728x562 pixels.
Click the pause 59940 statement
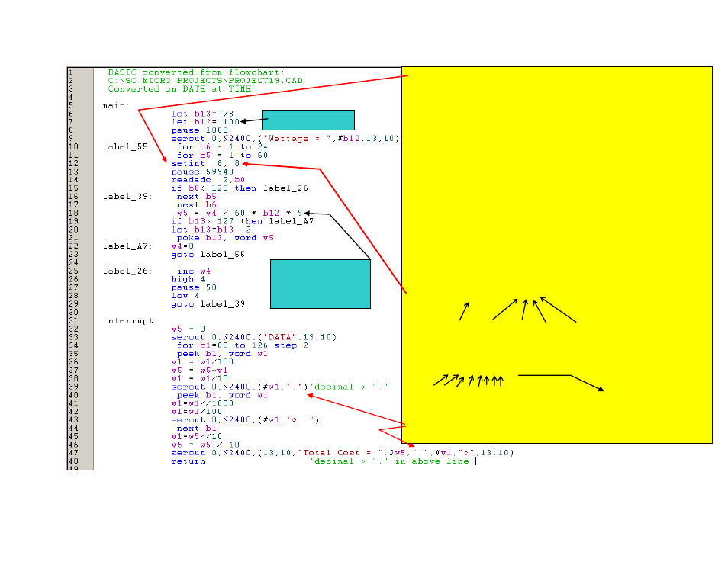click(202, 172)
